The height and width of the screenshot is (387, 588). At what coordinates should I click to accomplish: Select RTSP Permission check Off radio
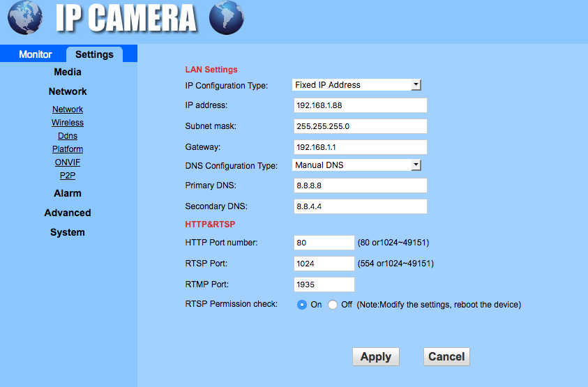(x=333, y=305)
